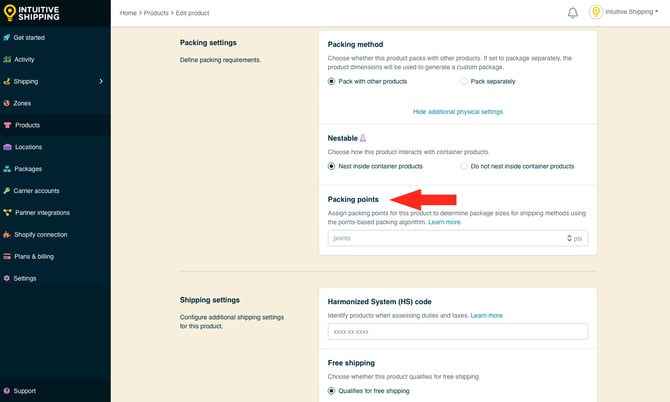670x402 pixels.
Task: Click the Get started sidebar icon
Action: pyautogui.click(x=8, y=37)
